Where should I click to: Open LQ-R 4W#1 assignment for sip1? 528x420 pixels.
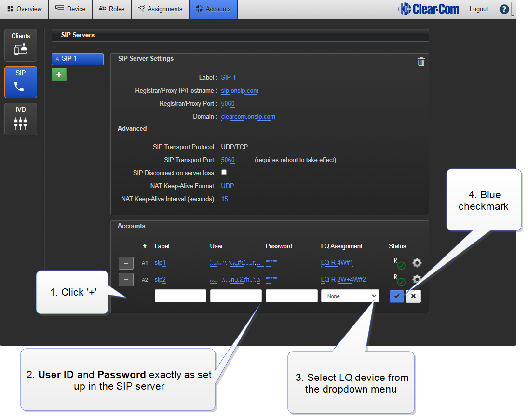(x=337, y=263)
